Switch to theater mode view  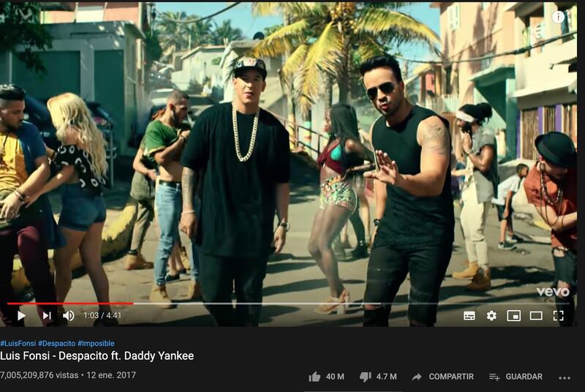click(536, 315)
